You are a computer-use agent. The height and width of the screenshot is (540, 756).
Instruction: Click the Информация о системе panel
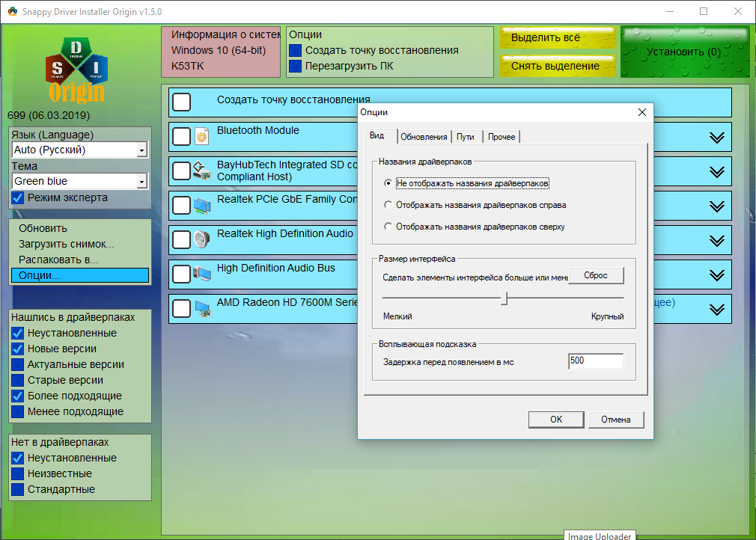[221, 52]
